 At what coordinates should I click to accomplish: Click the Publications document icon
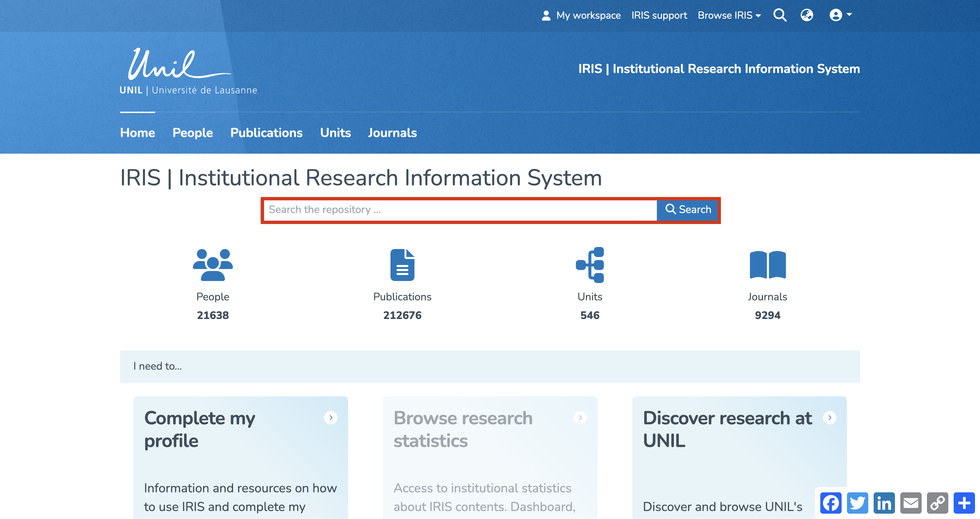pyautogui.click(x=402, y=265)
